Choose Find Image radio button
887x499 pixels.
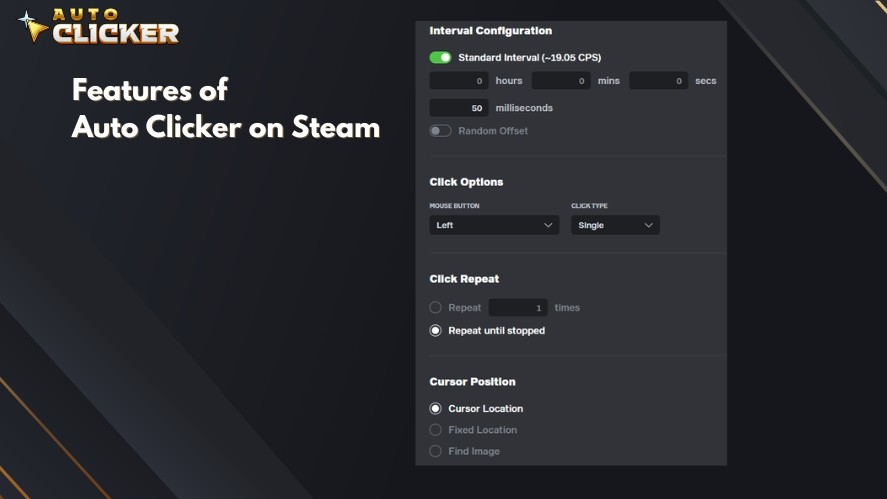coord(435,451)
